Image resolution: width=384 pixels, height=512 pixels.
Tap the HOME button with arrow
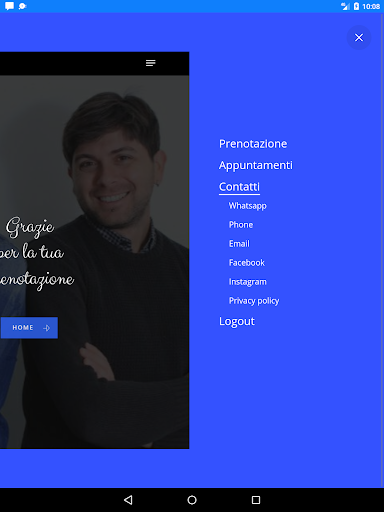point(29,328)
